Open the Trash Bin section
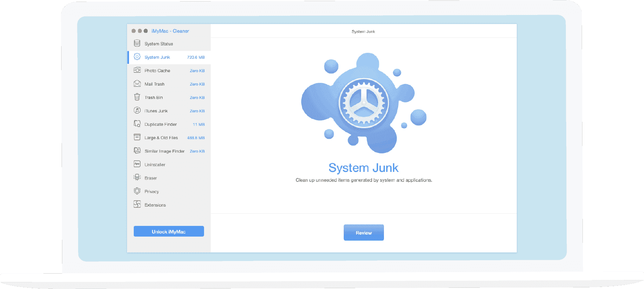The width and height of the screenshot is (644, 289). (x=169, y=97)
